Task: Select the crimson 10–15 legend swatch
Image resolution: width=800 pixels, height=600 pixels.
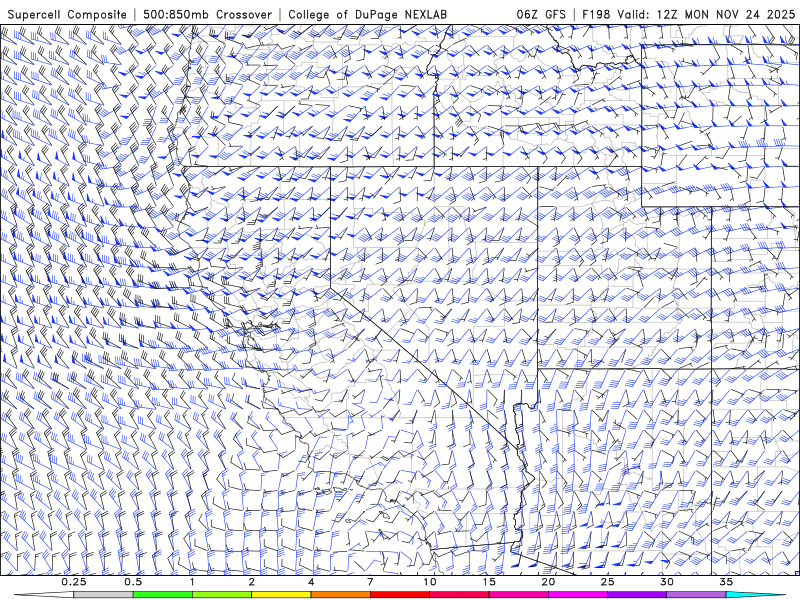Action: pyautogui.click(x=459, y=595)
